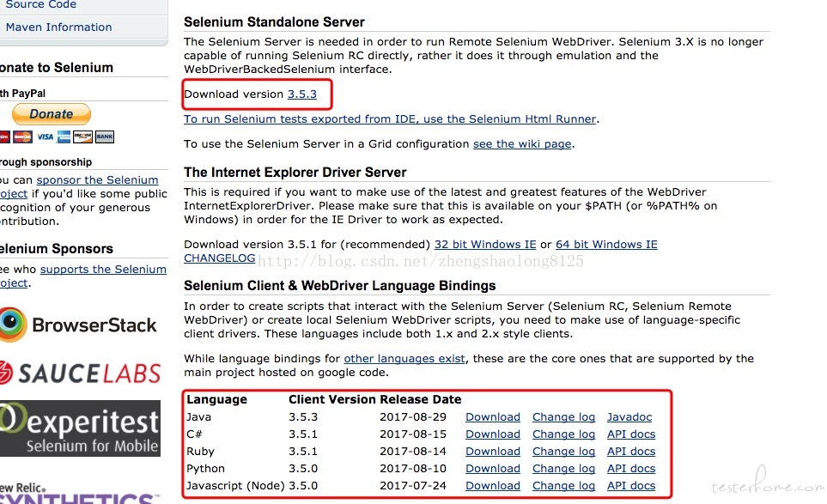Screen dimensions: 827x504
Task: Open Maven Information in the sidebar
Action: click(58, 27)
